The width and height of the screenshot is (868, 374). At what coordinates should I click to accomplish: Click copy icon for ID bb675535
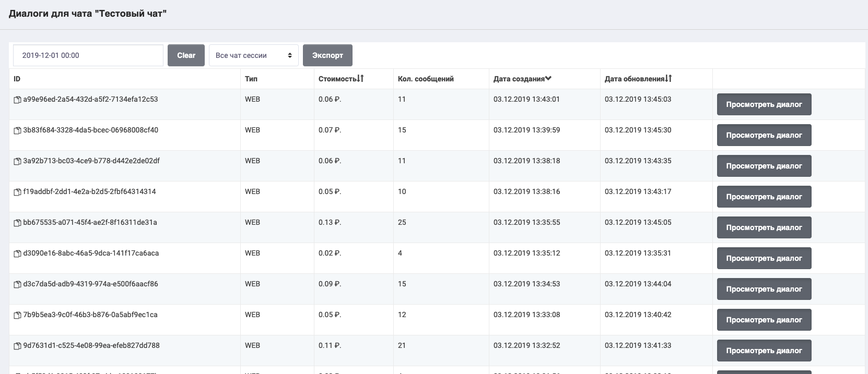coord(17,223)
